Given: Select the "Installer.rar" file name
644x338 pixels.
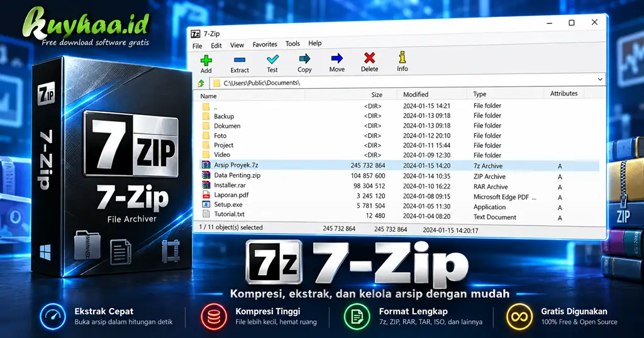Looking at the screenshot, I should click(230, 185).
